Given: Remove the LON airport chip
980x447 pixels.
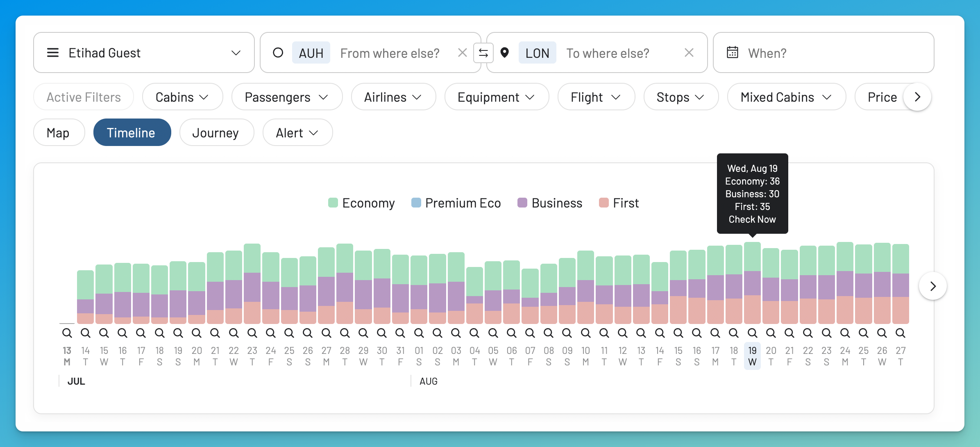Looking at the screenshot, I should (x=537, y=53).
